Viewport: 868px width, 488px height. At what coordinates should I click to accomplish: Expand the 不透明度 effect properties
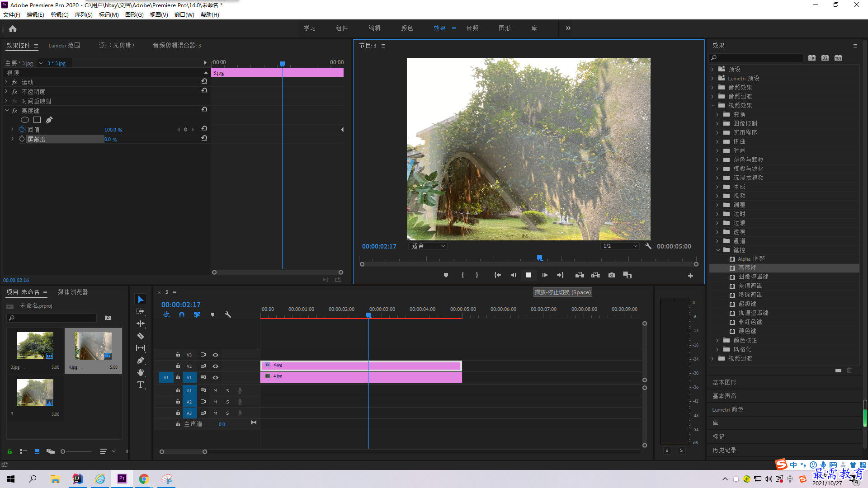pos(6,91)
